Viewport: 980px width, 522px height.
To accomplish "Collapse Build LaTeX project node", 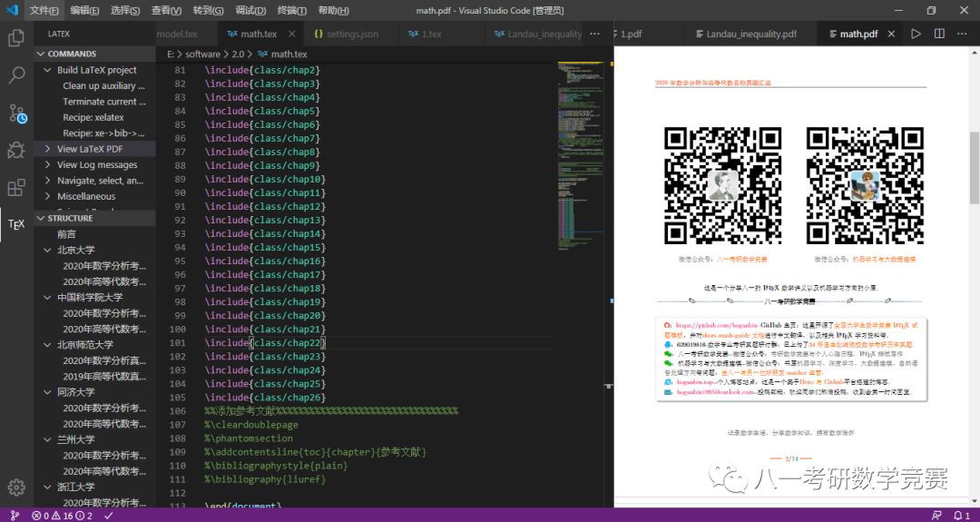I will (x=47, y=70).
